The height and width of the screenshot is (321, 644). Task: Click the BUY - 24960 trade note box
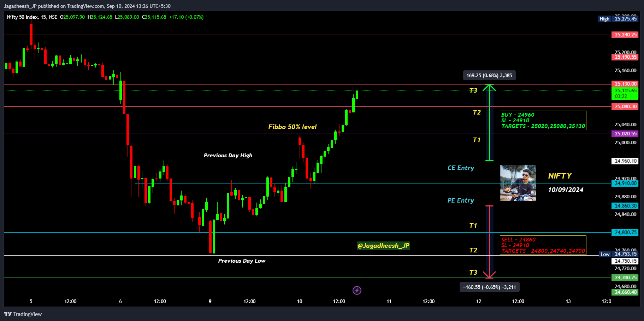click(x=543, y=121)
